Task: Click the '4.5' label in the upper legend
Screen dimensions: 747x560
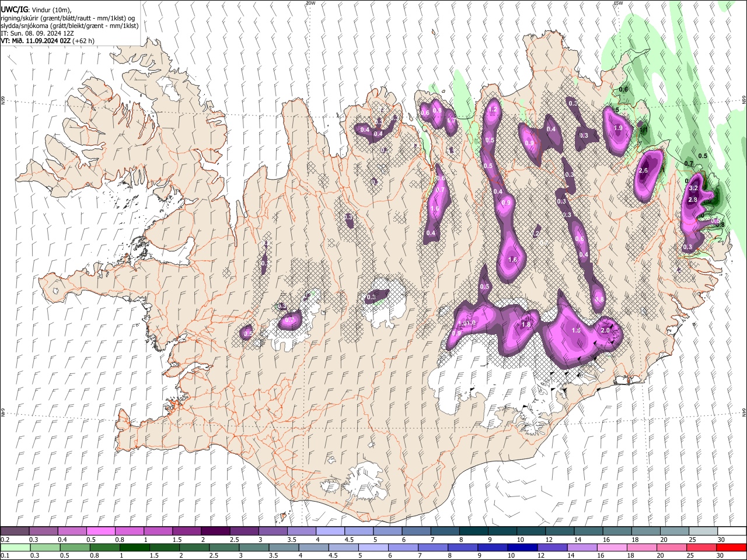Action: coord(349,540)
